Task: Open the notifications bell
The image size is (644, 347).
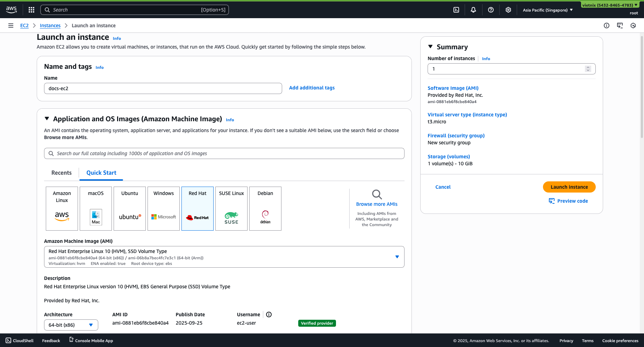Action: point(473,10)
